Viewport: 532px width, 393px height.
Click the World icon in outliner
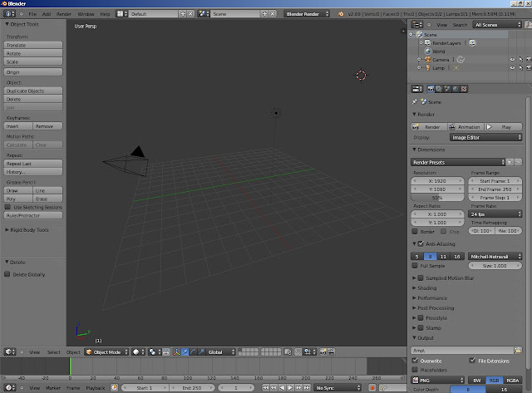[427, 51]
